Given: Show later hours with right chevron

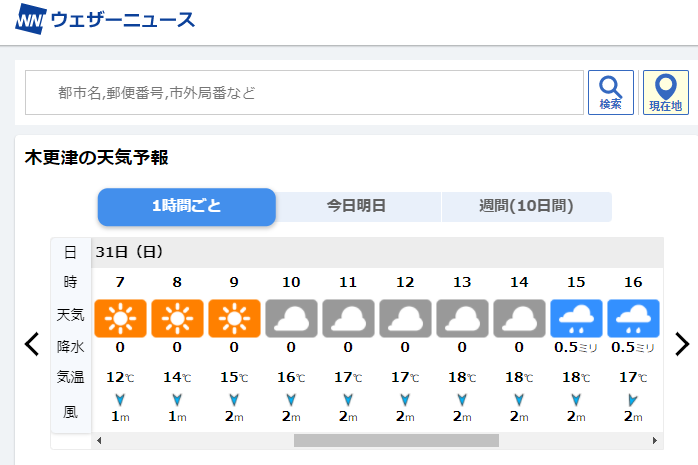Looking at the screenshot, I should coord(682,344).
